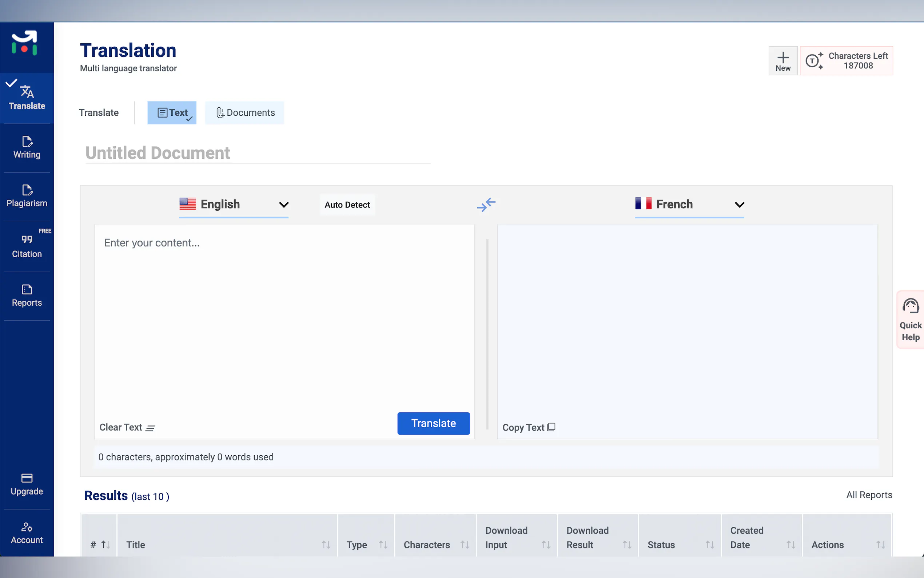The image size is (924, 578).
Task: Switch to the Documents tab
Action: [245, 113]
